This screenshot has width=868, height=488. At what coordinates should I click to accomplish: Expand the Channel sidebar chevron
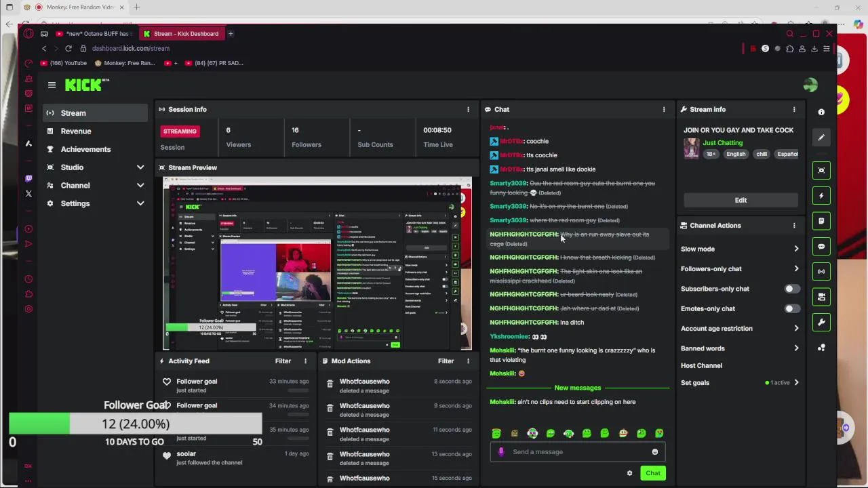(140, 186)
